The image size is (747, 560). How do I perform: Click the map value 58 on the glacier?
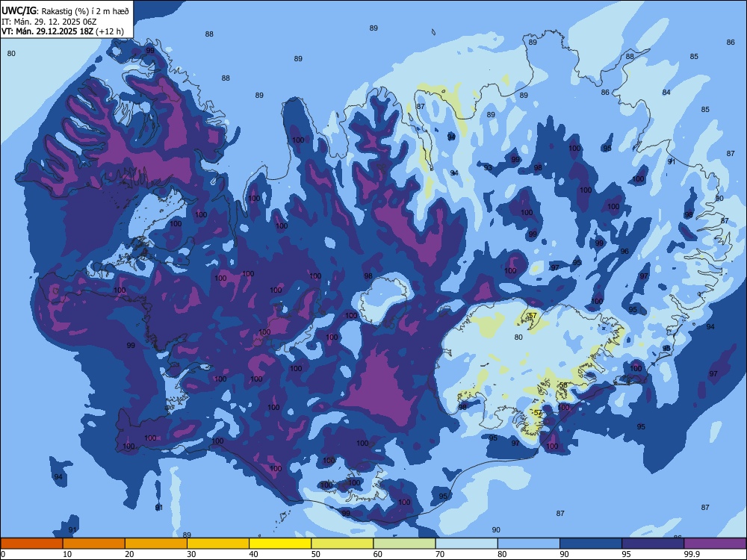[563, 385]
